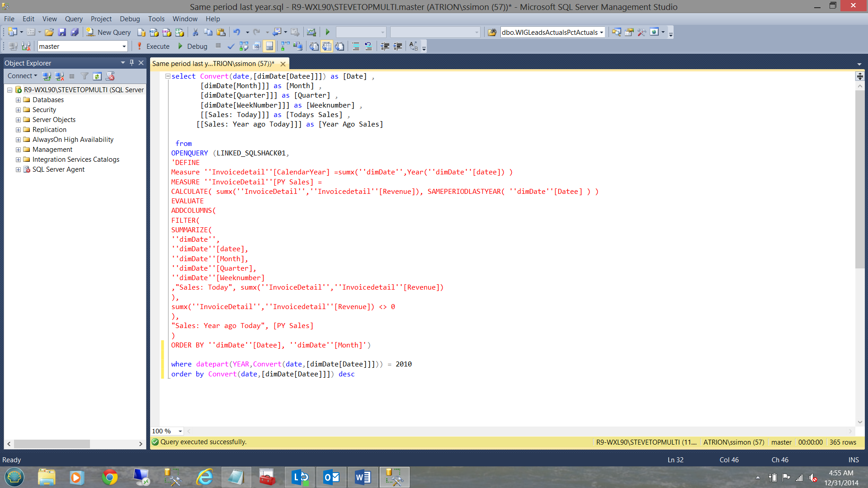Viewport: 868px width, 488px height.
Task: Open Google Chrome from taskbar
Action: pyautogui.click(x=109, y=477)
